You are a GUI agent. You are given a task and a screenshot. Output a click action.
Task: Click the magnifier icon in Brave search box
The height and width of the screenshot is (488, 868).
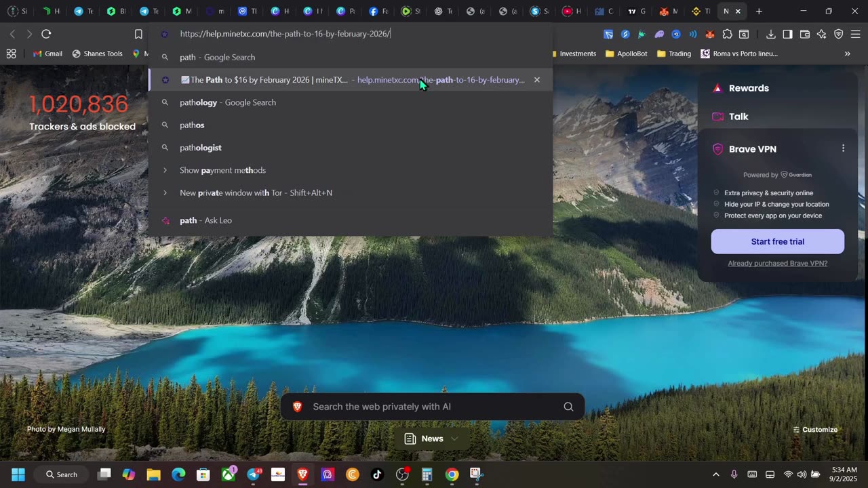coord(568,407)
